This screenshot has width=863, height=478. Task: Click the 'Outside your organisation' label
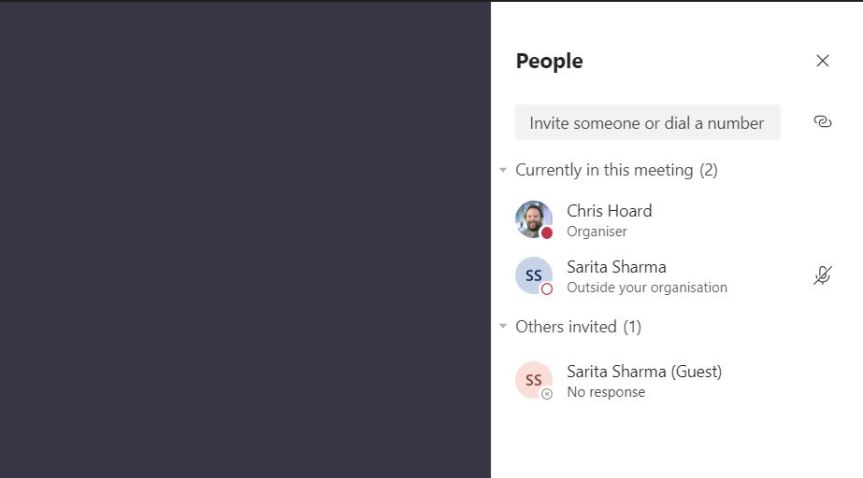pyautogui.click(x=647, y=288)
